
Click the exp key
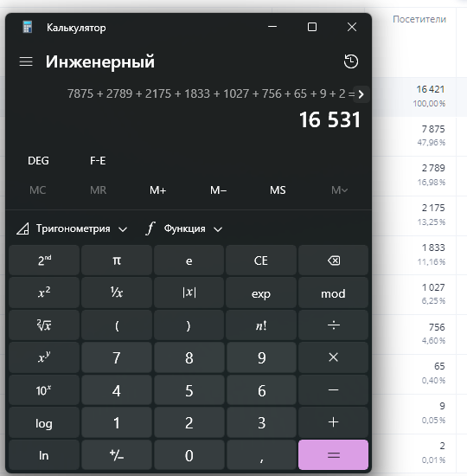pyautogui.click(x=261, y=293)
